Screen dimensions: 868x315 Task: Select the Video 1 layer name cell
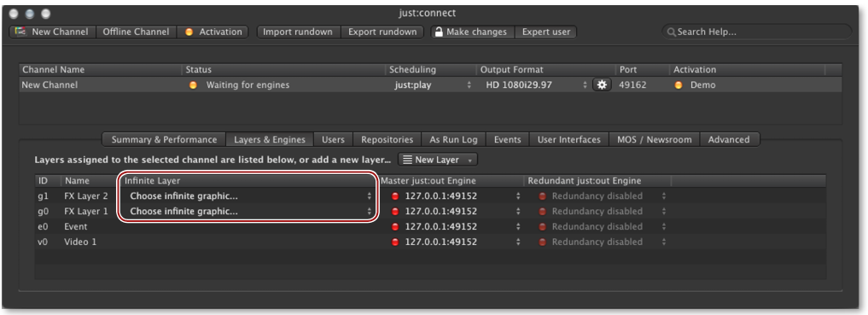[x=80, y=242]
